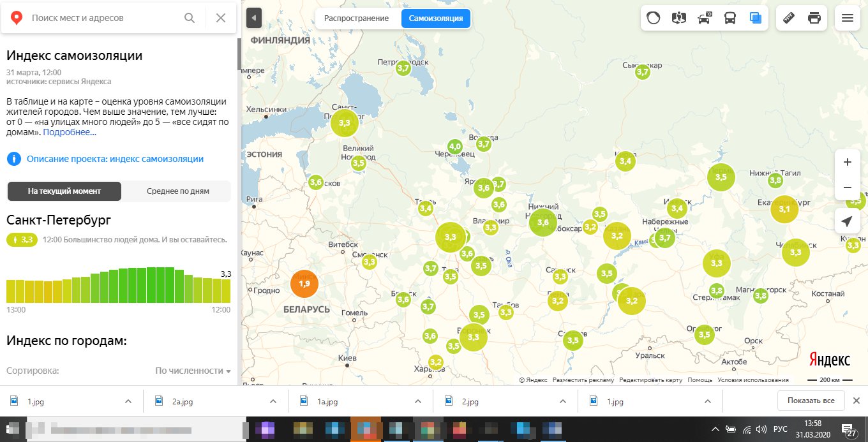Open Разместить рекламу link
The height and width of the screenshot is (442, 868).
pyautogui.click(x=583, y=380)
